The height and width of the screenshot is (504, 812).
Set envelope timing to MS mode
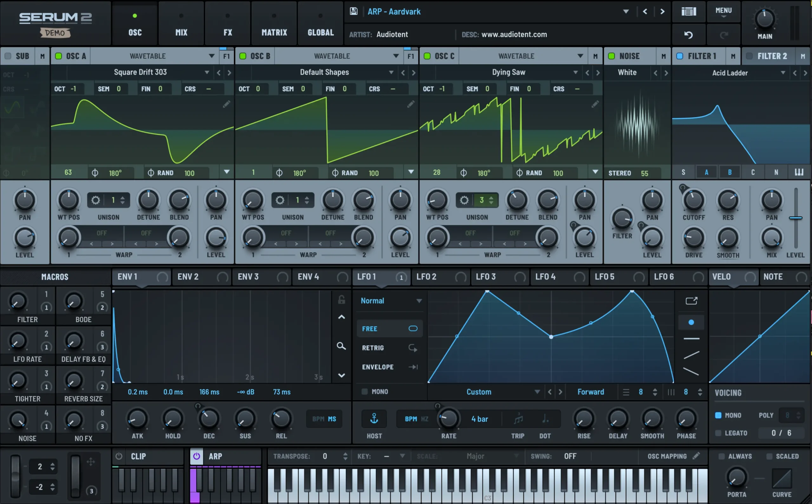(332, 419)
